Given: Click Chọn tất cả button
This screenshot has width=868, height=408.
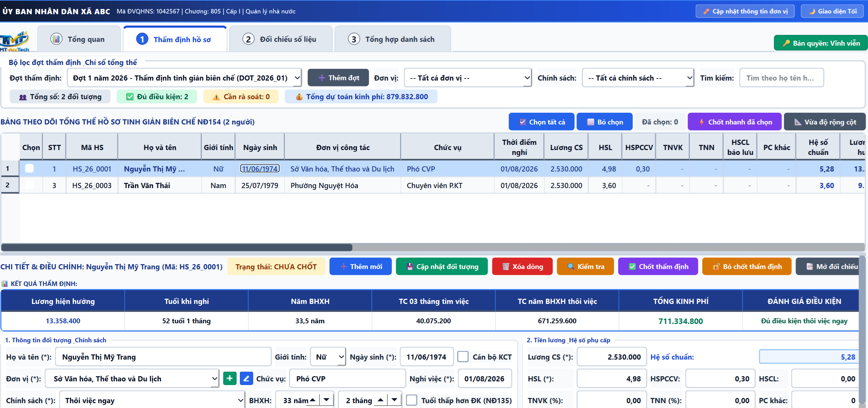Looking at the screenshot, I should pyautogui.click(x=542, y=122).
